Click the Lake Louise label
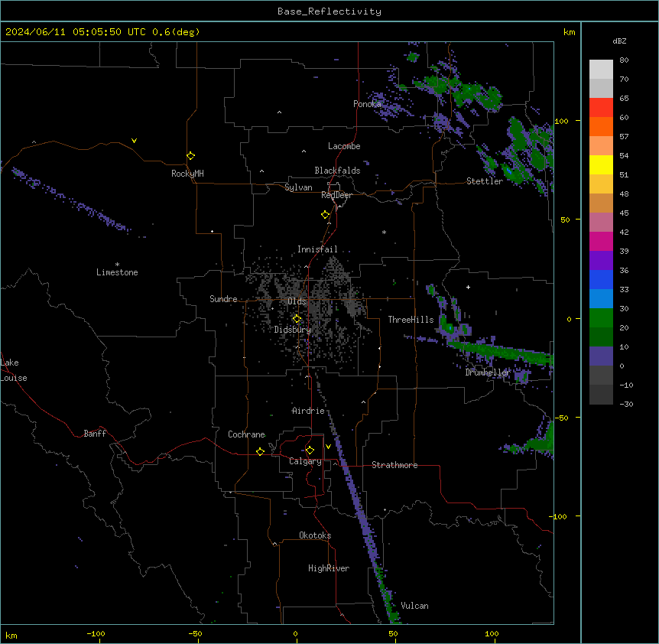Image resolution: width=659 pixels, height=644 pixels. tap(14, 370)
